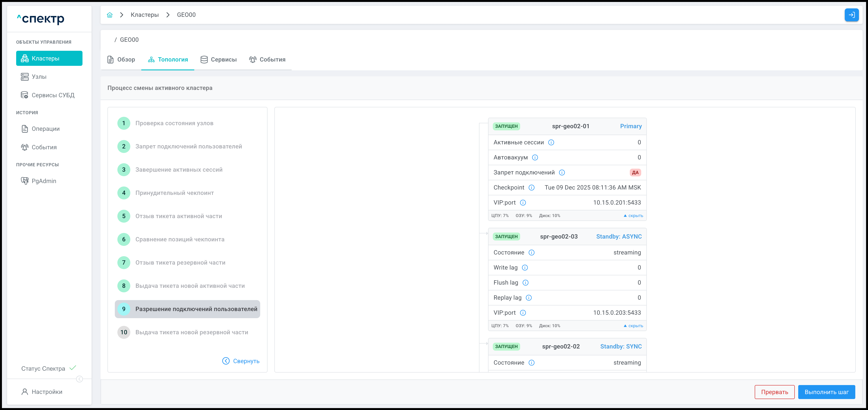Collapse the steps panel via Свернуть
Screen dimensions: 868x410
[x=241, y=361]
